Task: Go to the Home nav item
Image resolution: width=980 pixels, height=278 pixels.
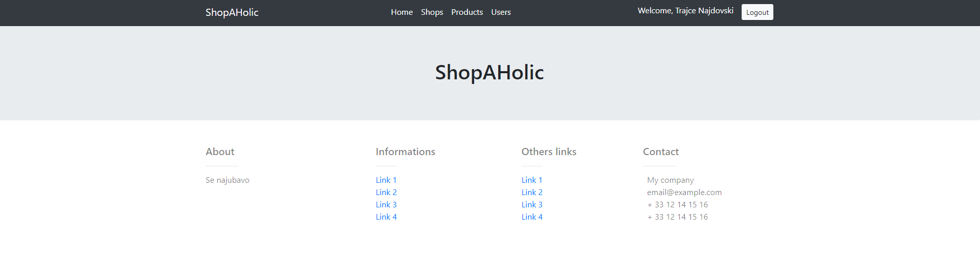Action: click(402, 12)
